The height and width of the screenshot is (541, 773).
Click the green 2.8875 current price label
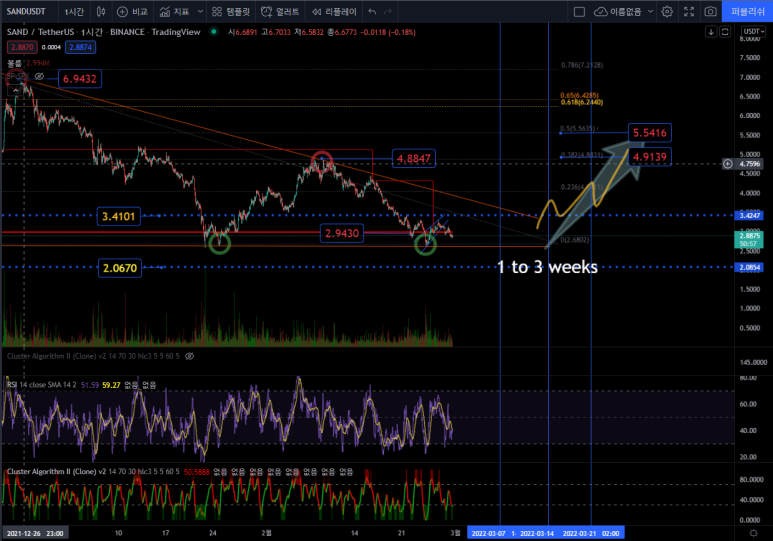[x=749, y=239]
